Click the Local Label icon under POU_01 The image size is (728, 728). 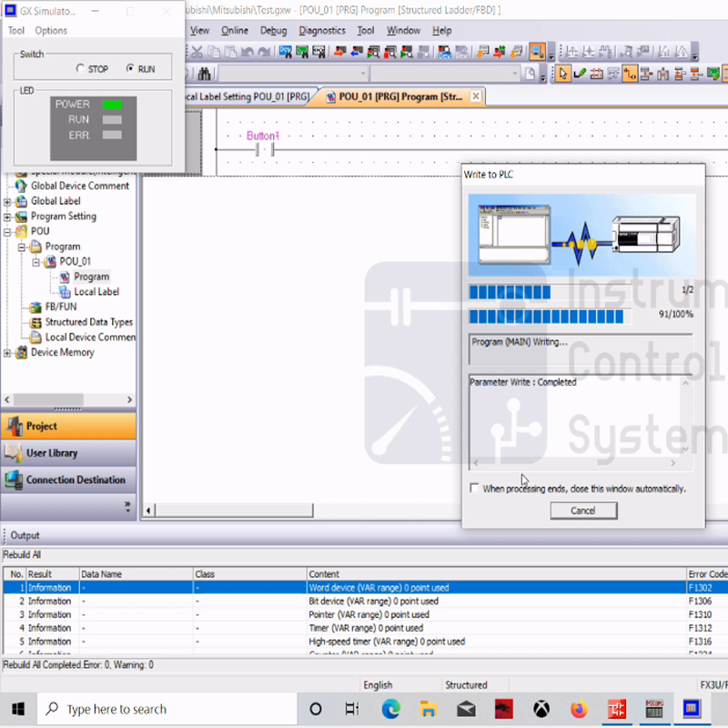65,292
